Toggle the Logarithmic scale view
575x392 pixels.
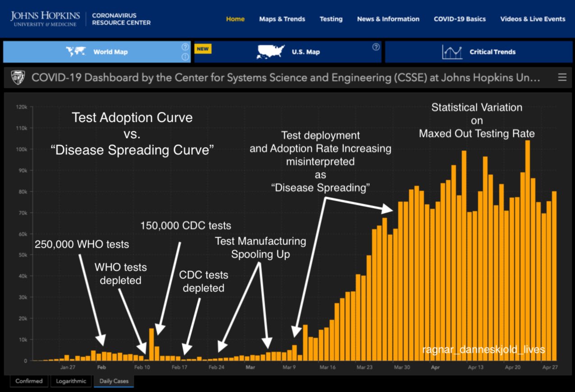point(71,381)
